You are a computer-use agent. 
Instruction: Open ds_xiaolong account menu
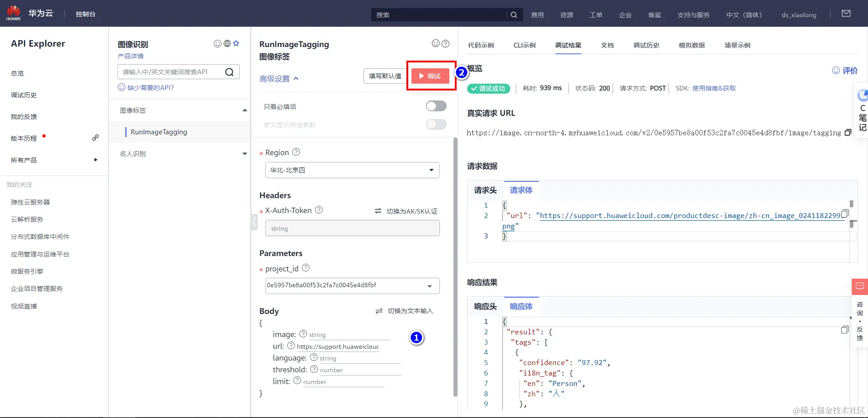(x=799, y=15)
